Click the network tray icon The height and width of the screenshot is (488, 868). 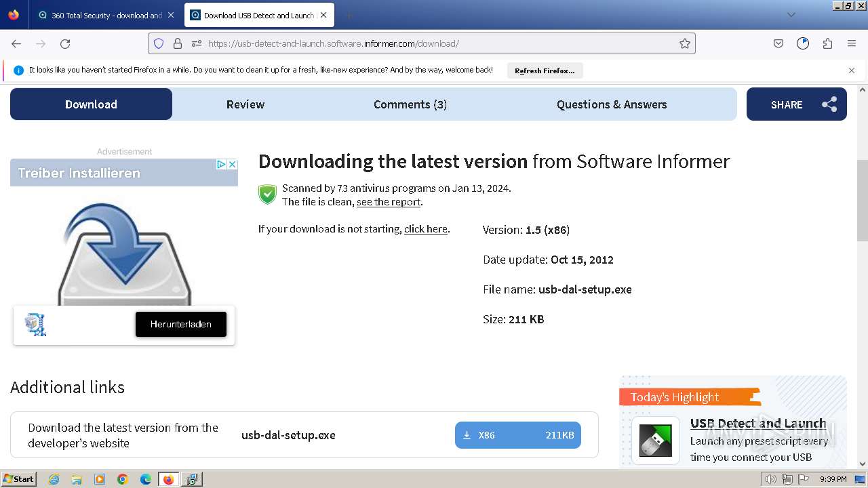[x=787, y=479]
